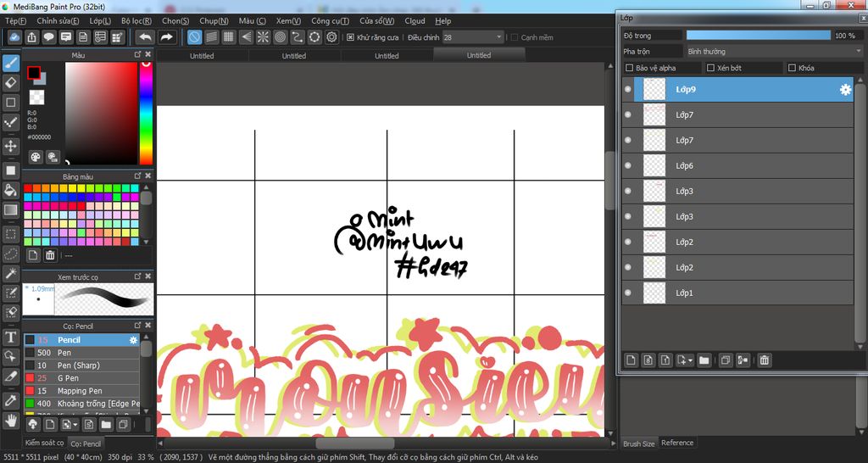The width and height of the screenshot is (868, 463).
Task: Turn snap off with crossed-circle icon
Action: (x=194, y=37)
